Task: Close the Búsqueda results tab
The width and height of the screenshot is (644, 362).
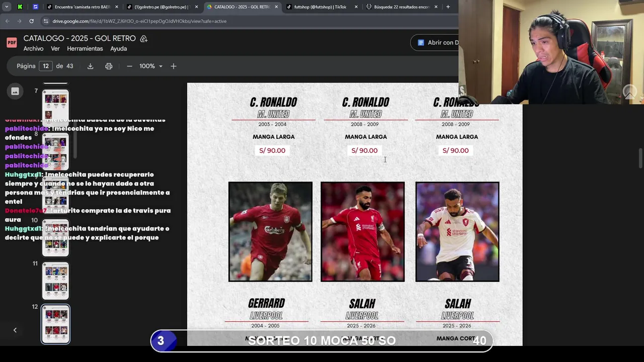Action: pyautogui.click(x=436, y=7)
